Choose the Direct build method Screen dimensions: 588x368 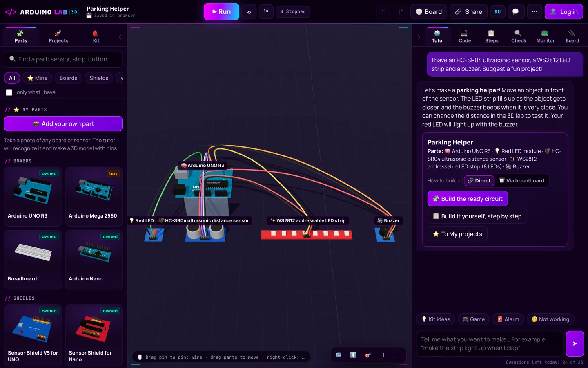pyautogui.click(x=479, y=181)
